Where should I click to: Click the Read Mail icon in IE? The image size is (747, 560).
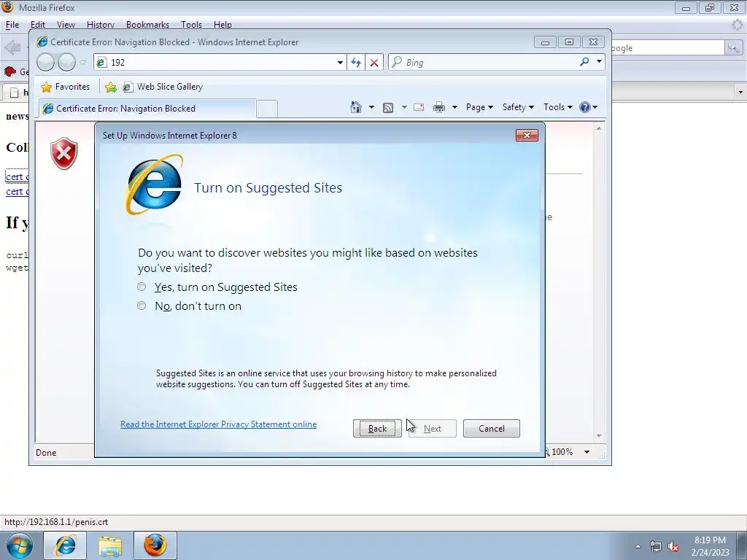pyautogui.click(x=419, y=107)
